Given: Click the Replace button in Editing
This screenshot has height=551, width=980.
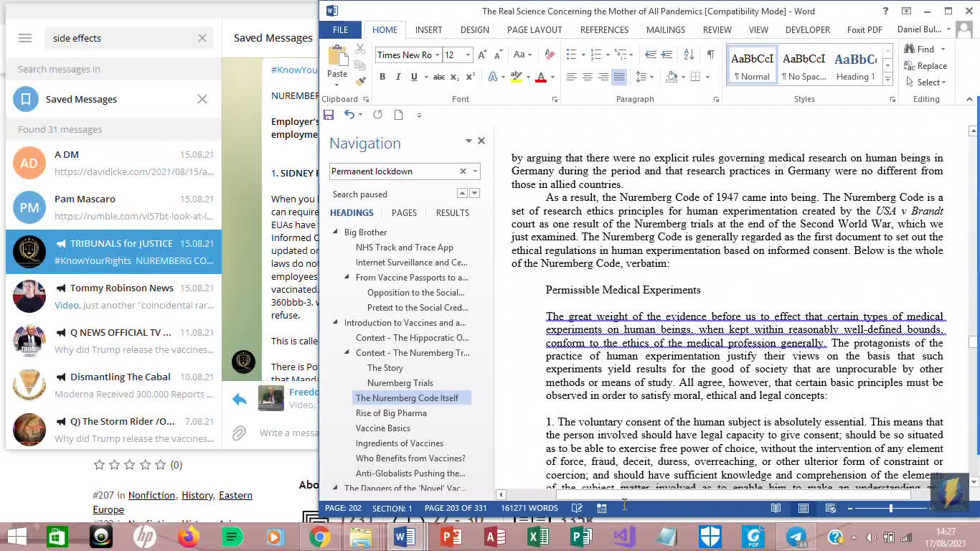Looking at the screenshot, I should 926,66.
